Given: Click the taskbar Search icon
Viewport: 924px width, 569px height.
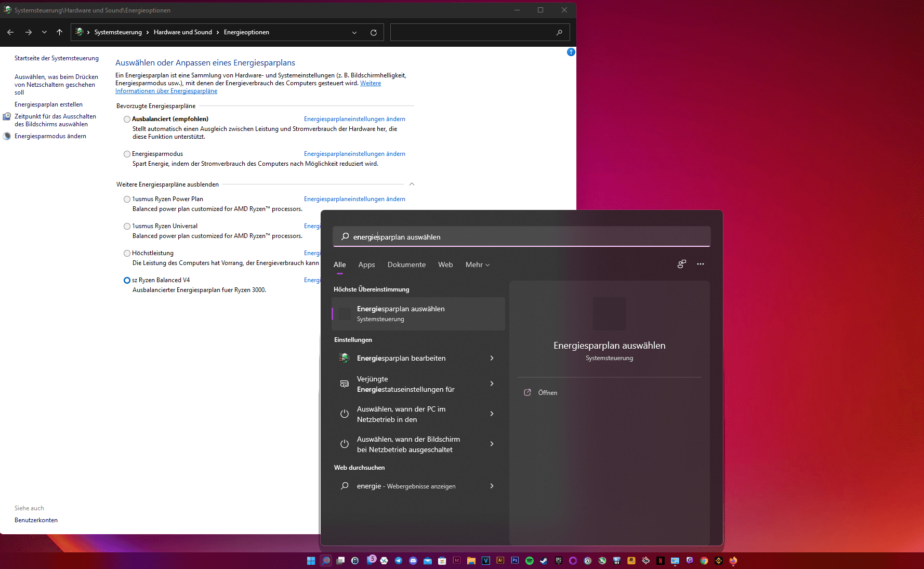Looking at the screenshot, I should coord(326,561).
